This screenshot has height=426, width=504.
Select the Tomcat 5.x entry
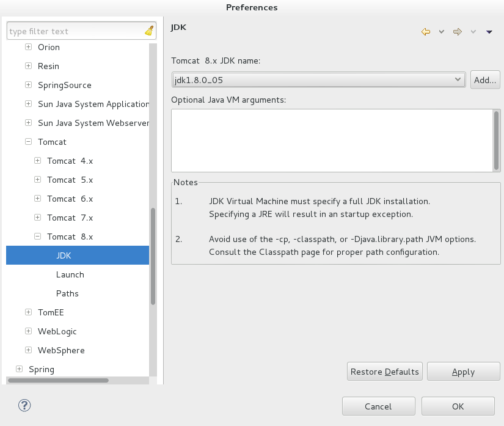[x=70, y=180]
